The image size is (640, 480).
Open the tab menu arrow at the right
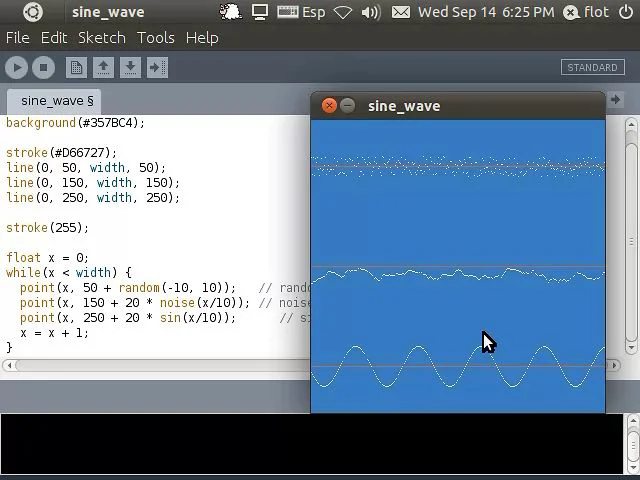coord(615,100)
